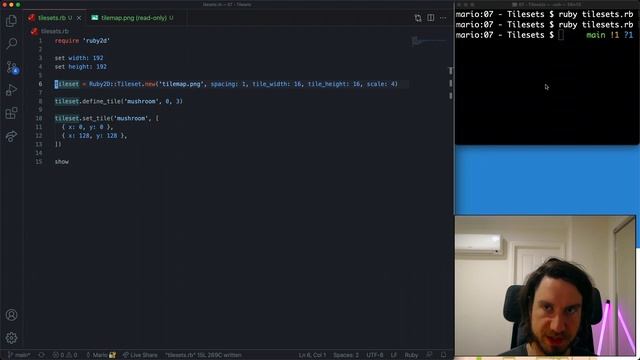Click 'set width: 192' on line 3
This screenshot has width=640, height=360.
tap(79, 58)
